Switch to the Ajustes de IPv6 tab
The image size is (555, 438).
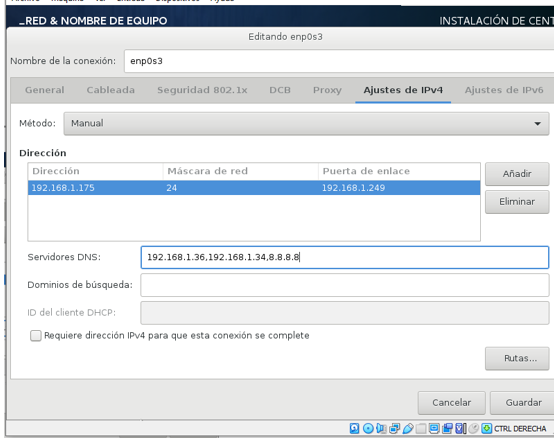click(504, 90)
